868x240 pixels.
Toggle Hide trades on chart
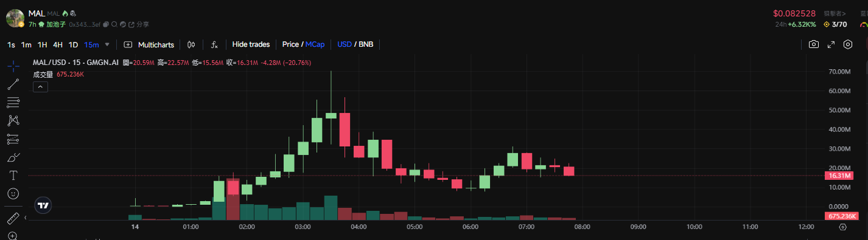pyautogui.click(x=251, y=44)
